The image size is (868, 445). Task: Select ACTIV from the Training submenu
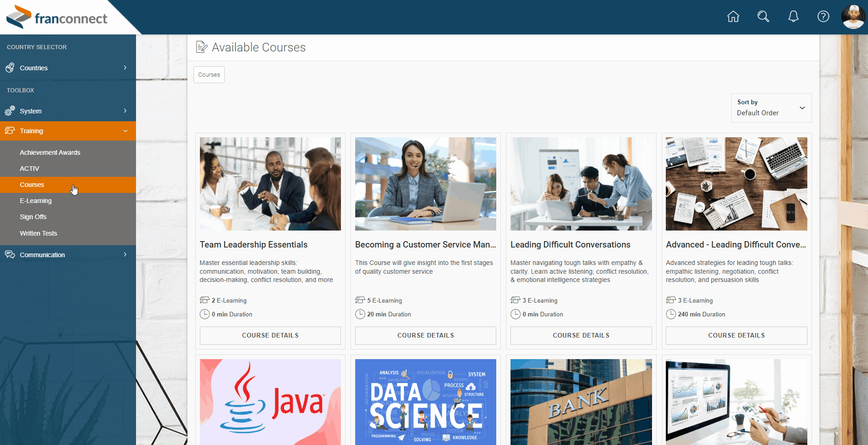pos(29,168)
